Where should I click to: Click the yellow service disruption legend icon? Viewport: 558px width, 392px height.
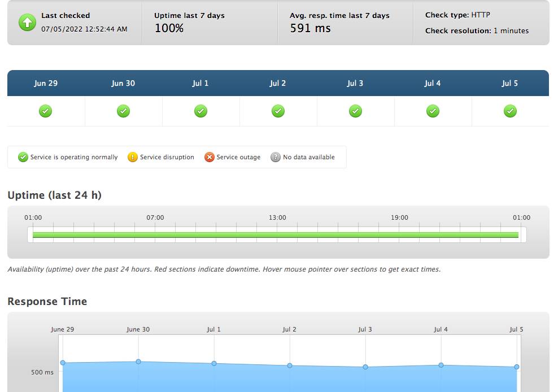pyautogui.click(x=132, y=157)
